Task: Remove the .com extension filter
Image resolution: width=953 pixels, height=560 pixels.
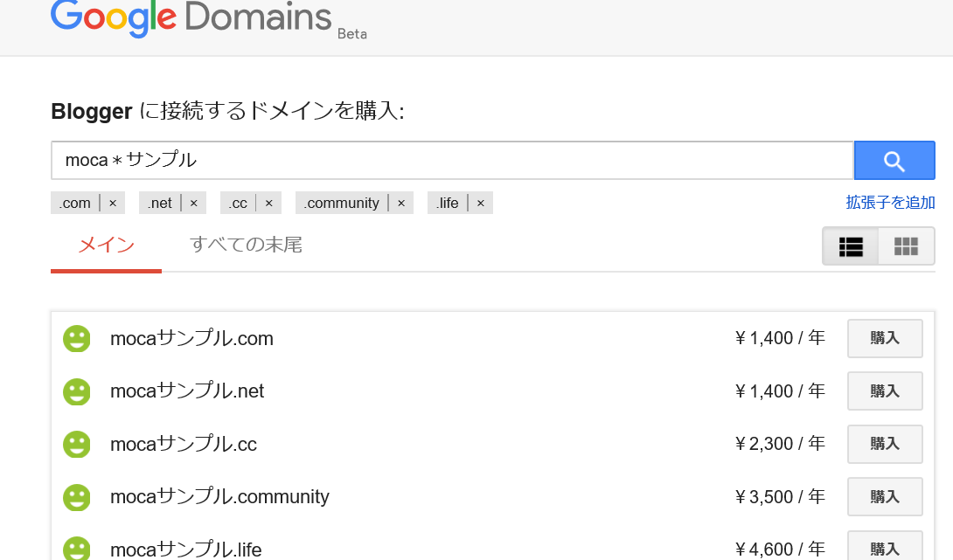Action: coord(113,203)
